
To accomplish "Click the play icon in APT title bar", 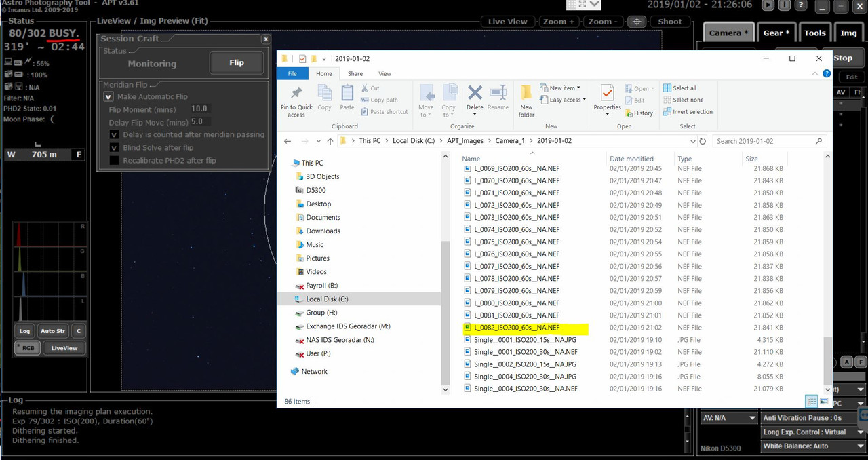I will click(x=768, y=5).
